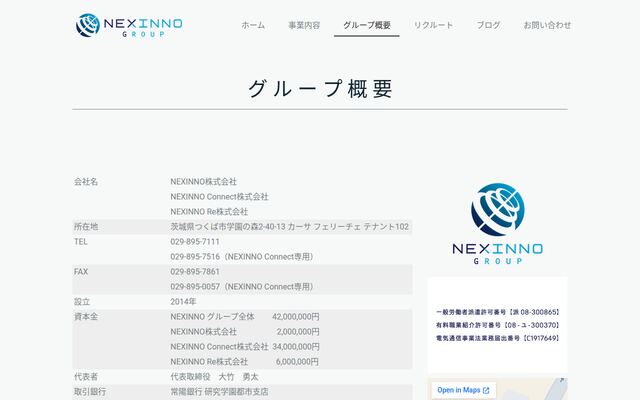
Task: Click the TEL label
Action: 81,242
